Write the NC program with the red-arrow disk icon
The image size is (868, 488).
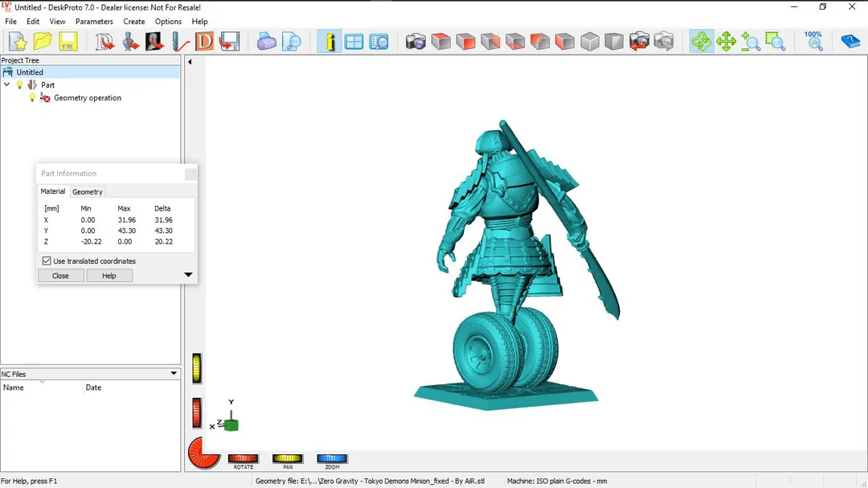[229, 42]
